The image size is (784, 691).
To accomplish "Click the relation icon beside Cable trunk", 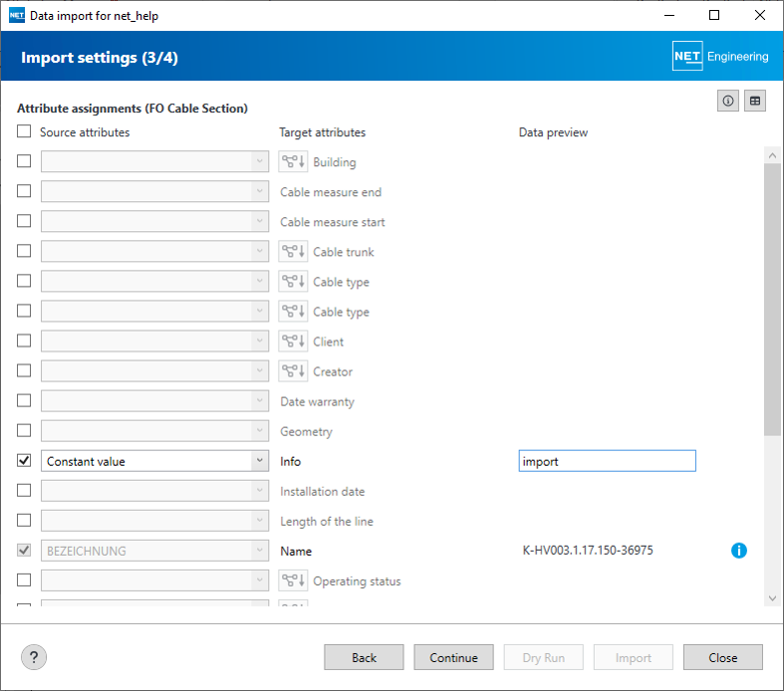I will 293,252.
